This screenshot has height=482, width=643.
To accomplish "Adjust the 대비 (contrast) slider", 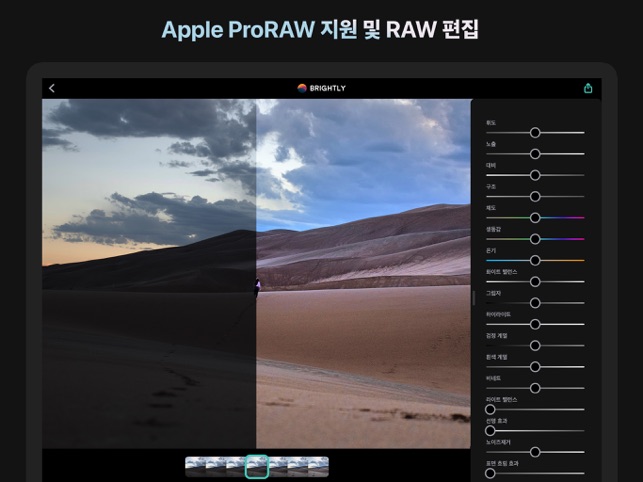I will click(535, 175).
